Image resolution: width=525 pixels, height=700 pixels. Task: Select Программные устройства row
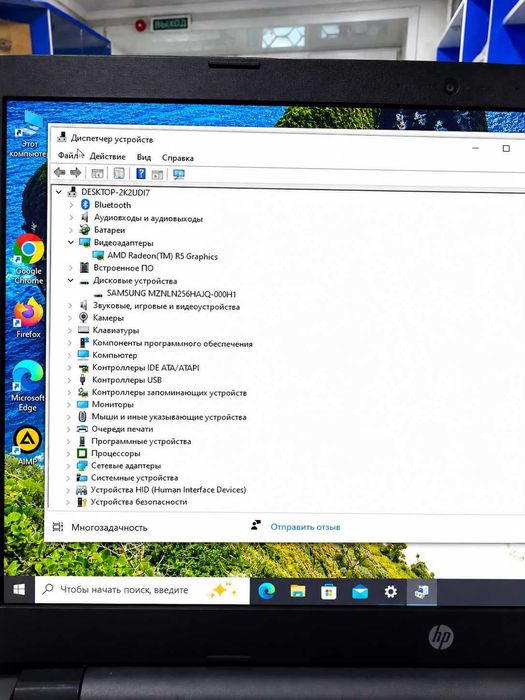pyautogui.click(x=141, y=441)
